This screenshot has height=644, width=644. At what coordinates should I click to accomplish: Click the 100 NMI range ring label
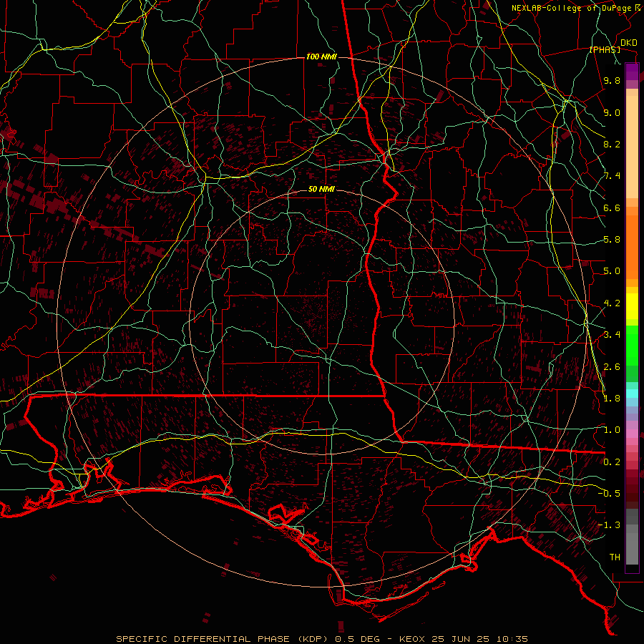pos(321,57)
